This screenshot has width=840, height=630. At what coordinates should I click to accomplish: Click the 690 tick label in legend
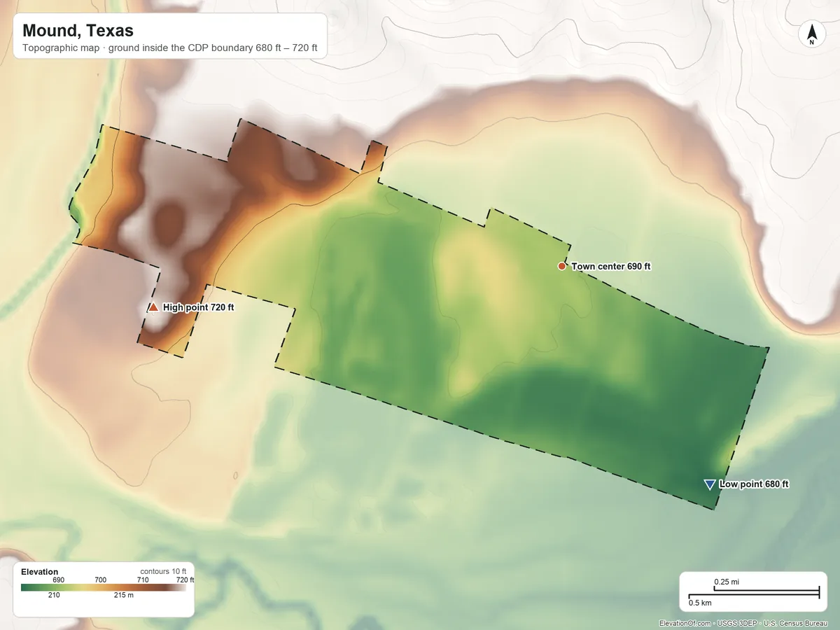pos(59,580)
